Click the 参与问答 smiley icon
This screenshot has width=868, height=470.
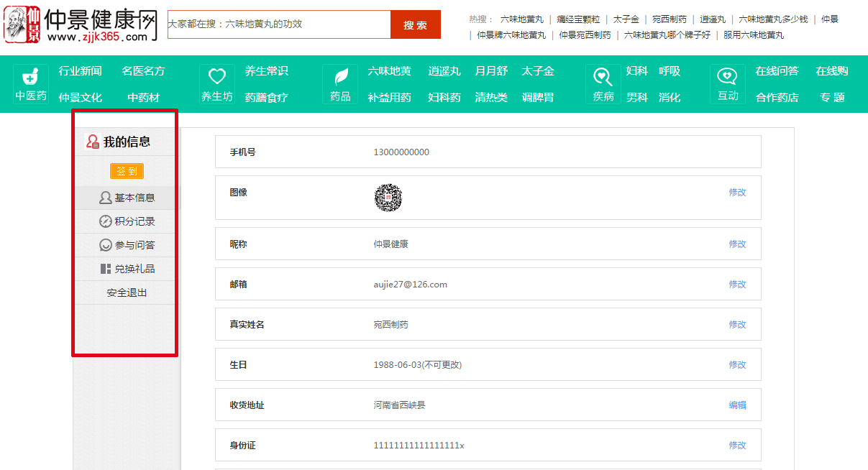pyautogui.click(x=106, y=245)
